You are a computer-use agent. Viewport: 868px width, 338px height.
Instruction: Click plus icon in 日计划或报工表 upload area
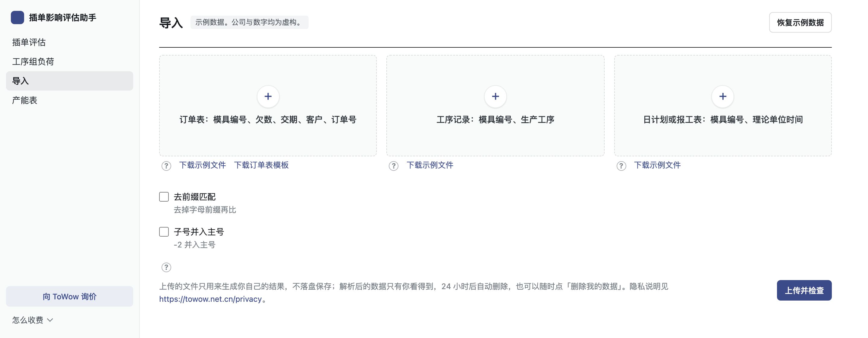(x=723, y=97)
